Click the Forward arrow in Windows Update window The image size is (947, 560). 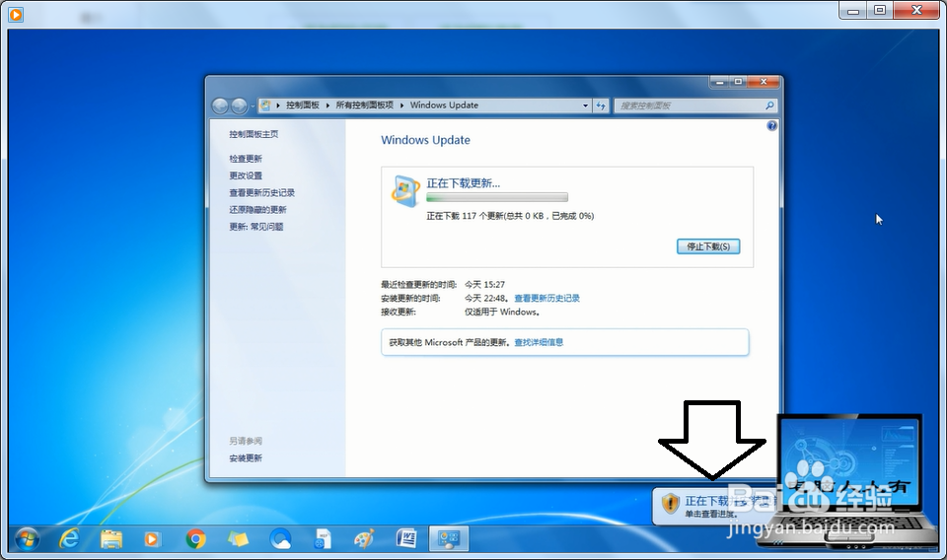239,106
